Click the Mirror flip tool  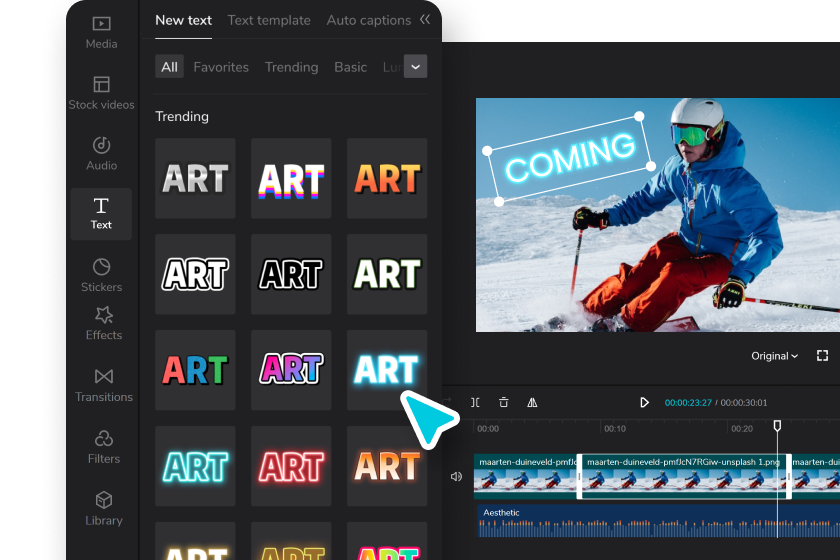[x=532, y=402]
